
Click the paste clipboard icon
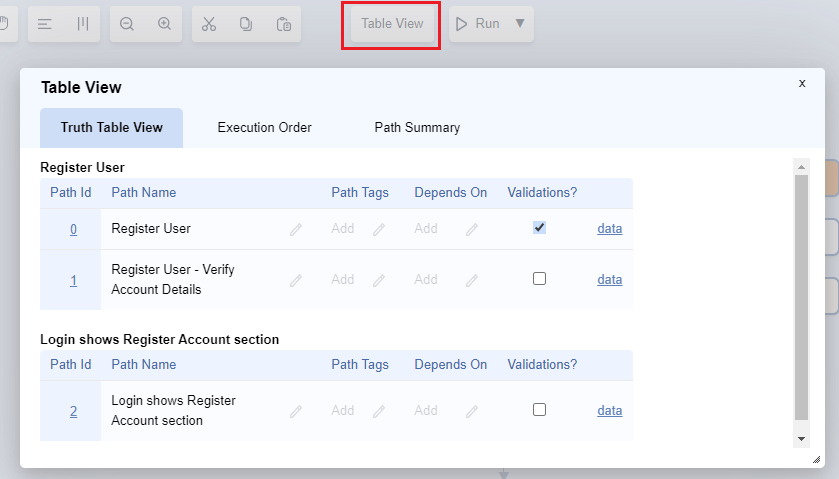click(284, 24)
